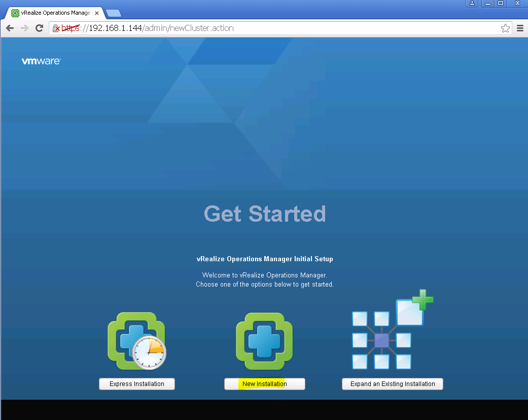The image size is (528, 420).
Task: Click the Express Installation clock icon
Action: click(x=137, y=341)
